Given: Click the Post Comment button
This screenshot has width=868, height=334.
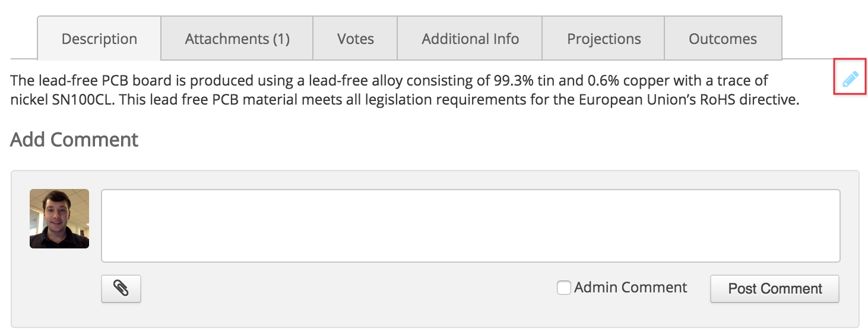Looking at the screenshot, I should point(775,289).
